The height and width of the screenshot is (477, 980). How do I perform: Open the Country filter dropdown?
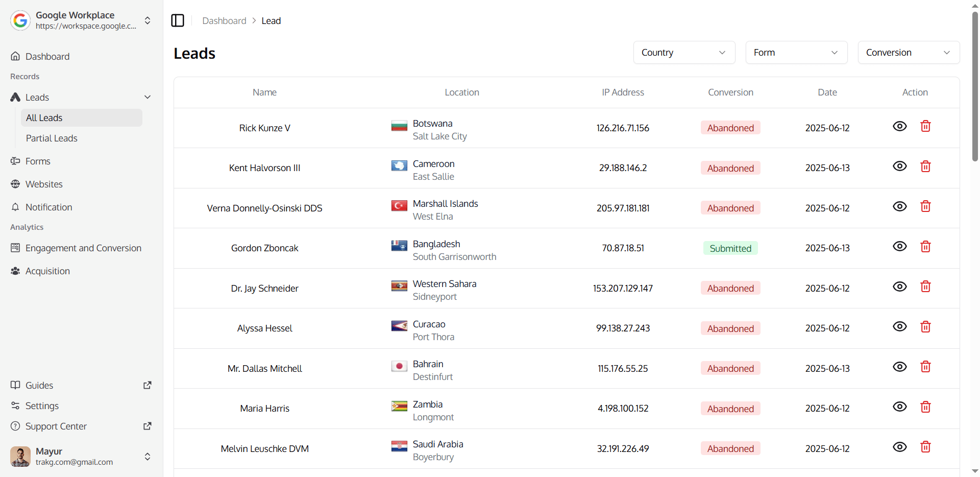(x=684, y=53)
